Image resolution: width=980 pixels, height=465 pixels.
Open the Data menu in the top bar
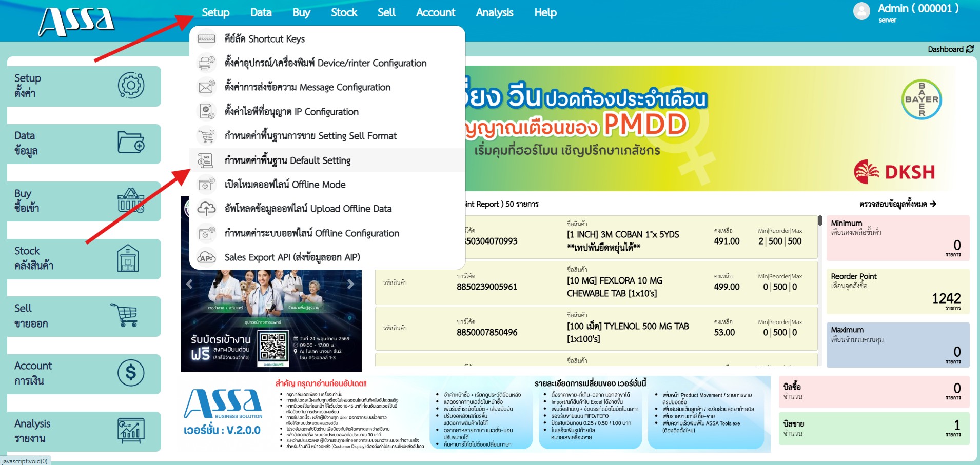[261, 13]
